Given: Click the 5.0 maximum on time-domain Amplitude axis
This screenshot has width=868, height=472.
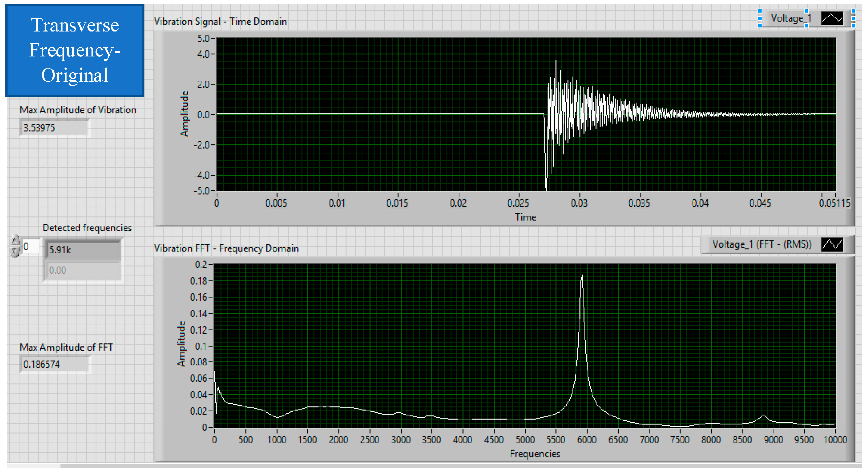Looking at the screenshot, I should pos(204,39).
